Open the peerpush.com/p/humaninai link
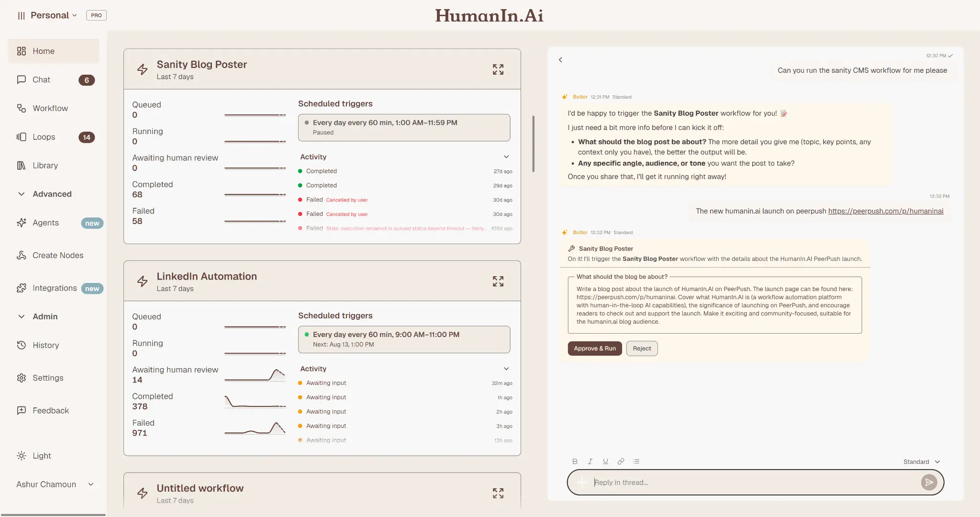The height and width of the screenshot is (517, 980). (x=886, y=211)
